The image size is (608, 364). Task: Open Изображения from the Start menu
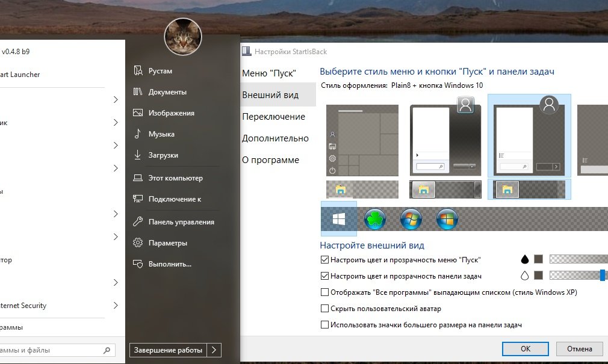tap(172, 113)
